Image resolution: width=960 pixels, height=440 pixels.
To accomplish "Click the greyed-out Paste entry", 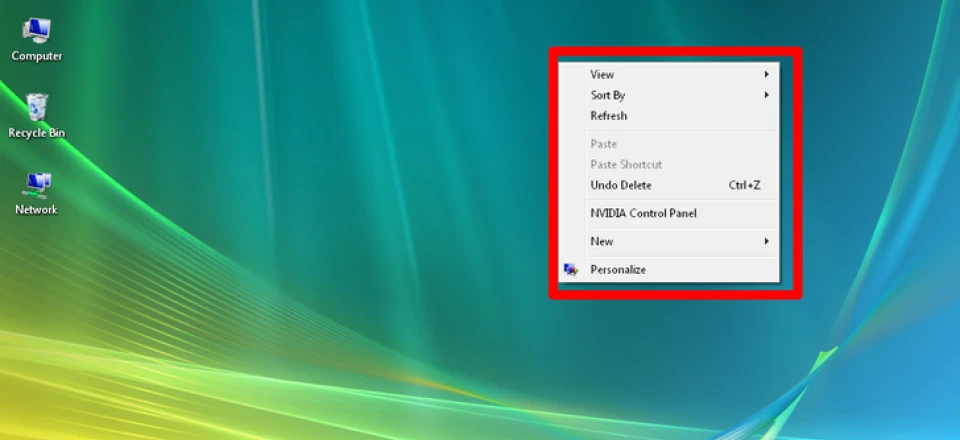I will [x=669, y=144].
